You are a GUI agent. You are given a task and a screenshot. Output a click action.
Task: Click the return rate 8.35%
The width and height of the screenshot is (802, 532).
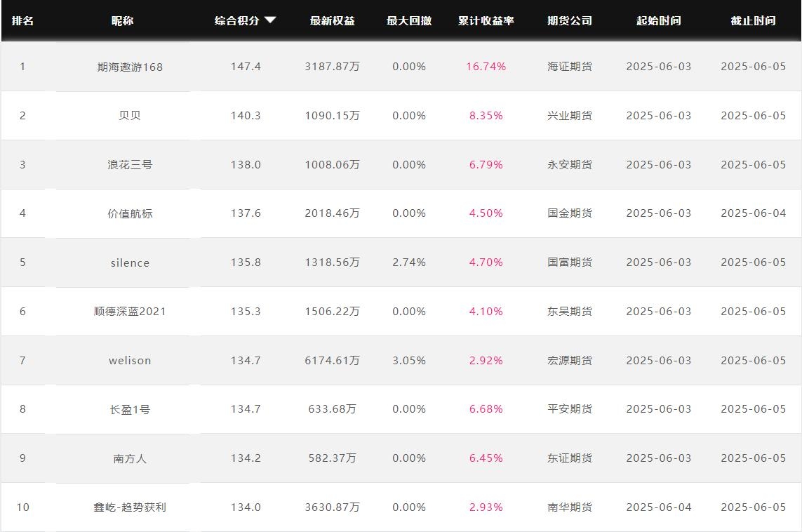click(x=486, y=116)
